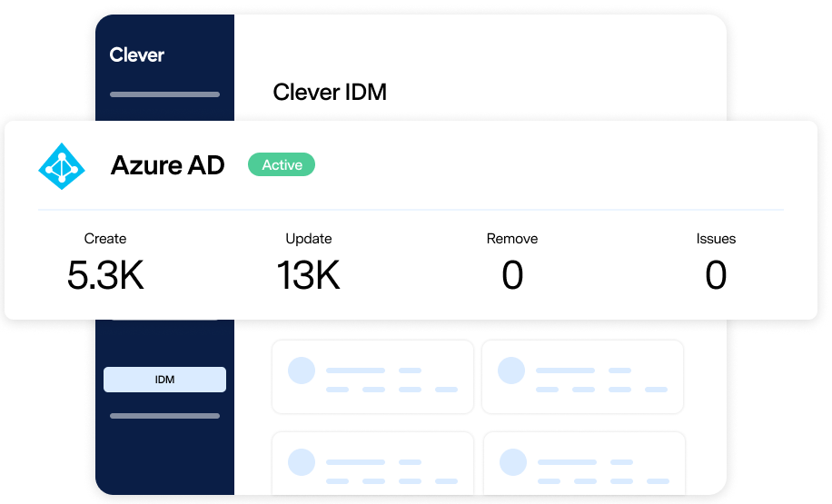This screenshot has width=832, height=504.
Task: Click the Clever logo in the sidebar
Action: click(137, 54)
